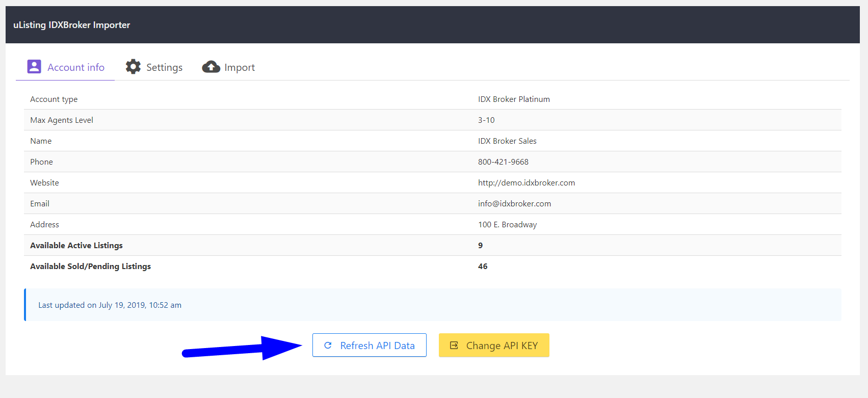
Task: Click the Account info person icon
Action: tap(34, 67)
